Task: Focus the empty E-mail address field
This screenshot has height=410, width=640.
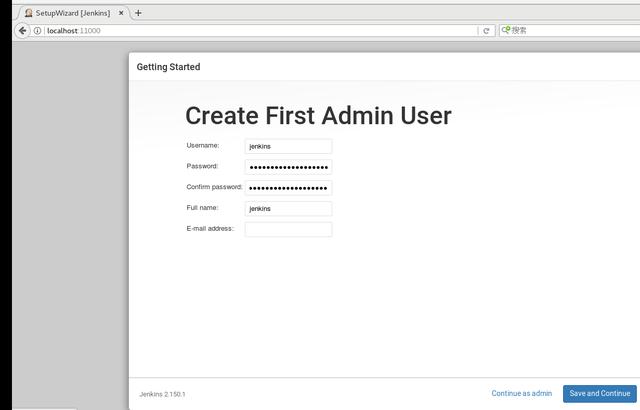Action: click(x=288, y=229)
